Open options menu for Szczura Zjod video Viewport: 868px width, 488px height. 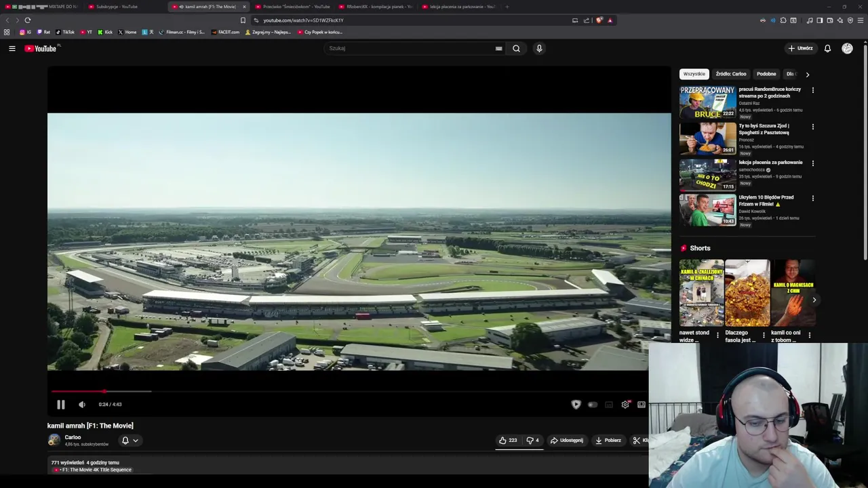click(812, 127)
